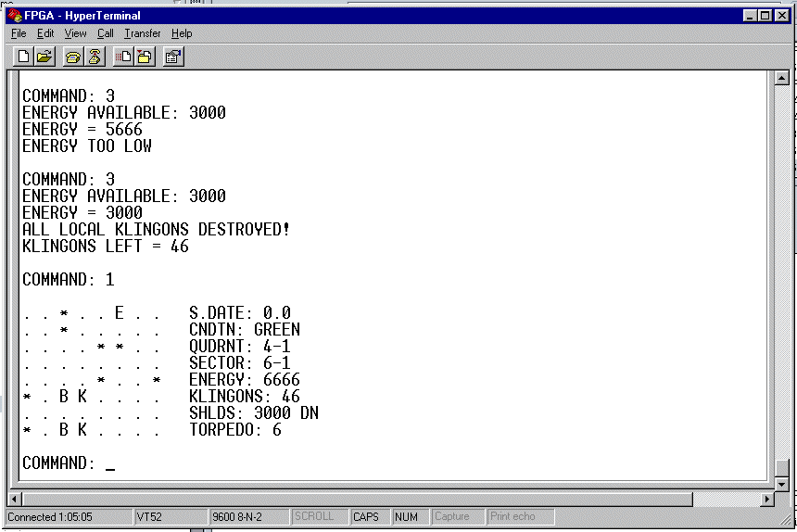Click the Disconnect toolbar icon
Image resolution: width=797 pixels, height=532 pixels.
coord(95,57)
